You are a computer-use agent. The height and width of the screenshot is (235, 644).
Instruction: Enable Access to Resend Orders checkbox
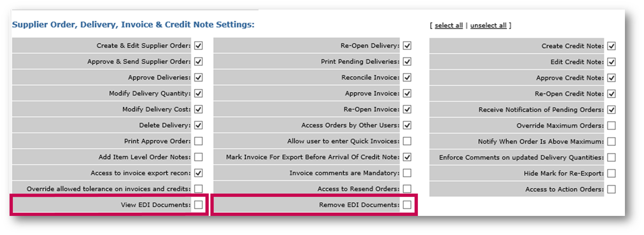click(x=407, y=189)
